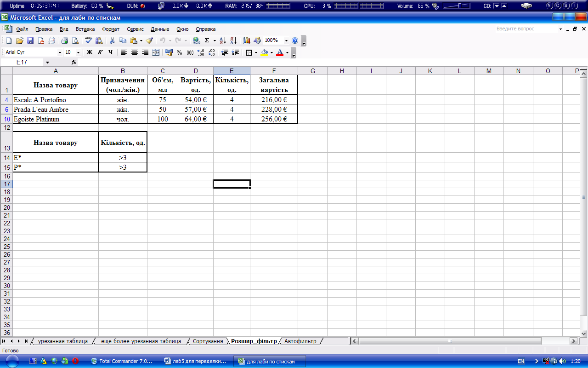588x368 pixels.
Task: Switch to the Автофильтр sheet tab
Action: tap(300, 341)
